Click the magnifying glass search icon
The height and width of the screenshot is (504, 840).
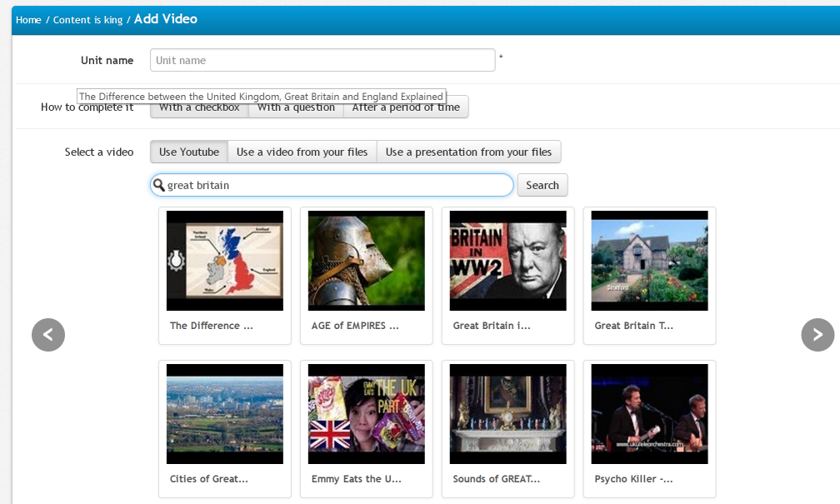159,185
